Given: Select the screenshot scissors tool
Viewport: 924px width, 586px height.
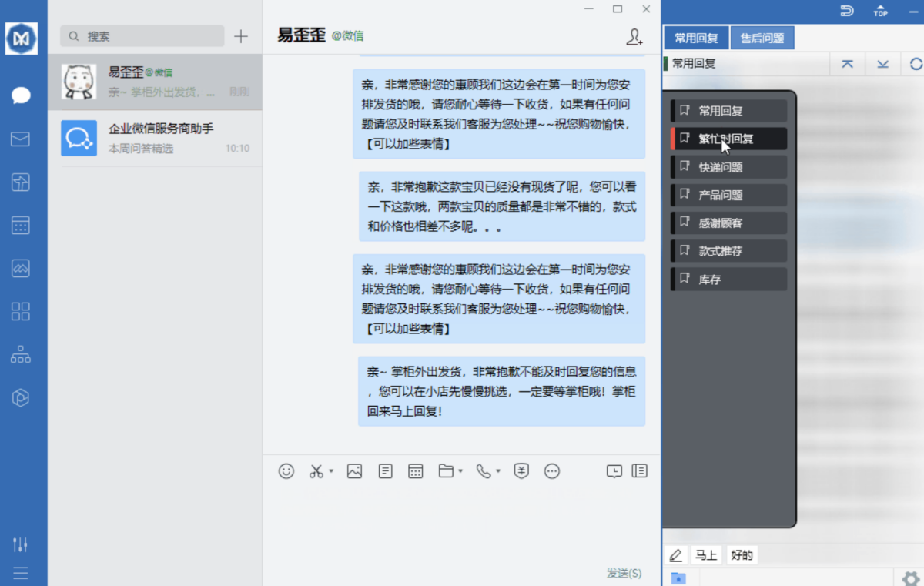Looking at the screenshot, I should (316, 470).
